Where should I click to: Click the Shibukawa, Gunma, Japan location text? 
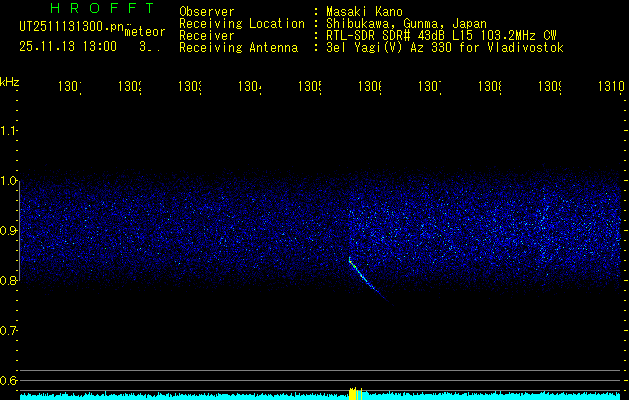(405, 23)
